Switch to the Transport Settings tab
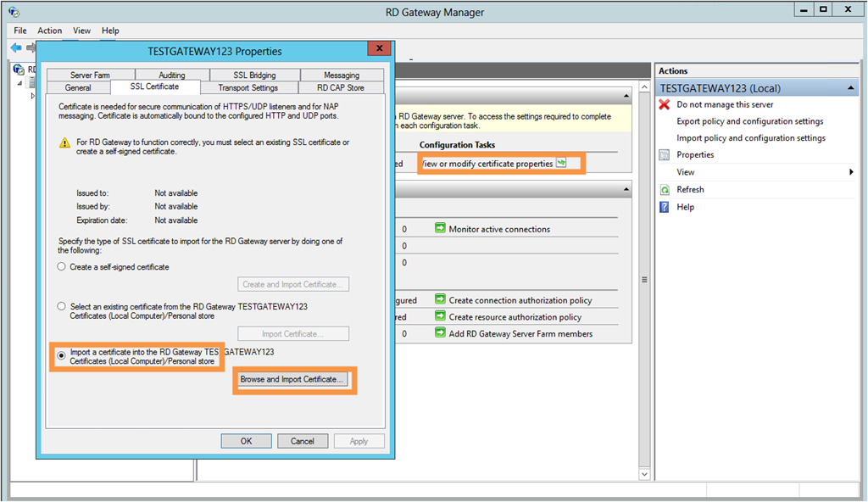868x502 pixels. 248,87
